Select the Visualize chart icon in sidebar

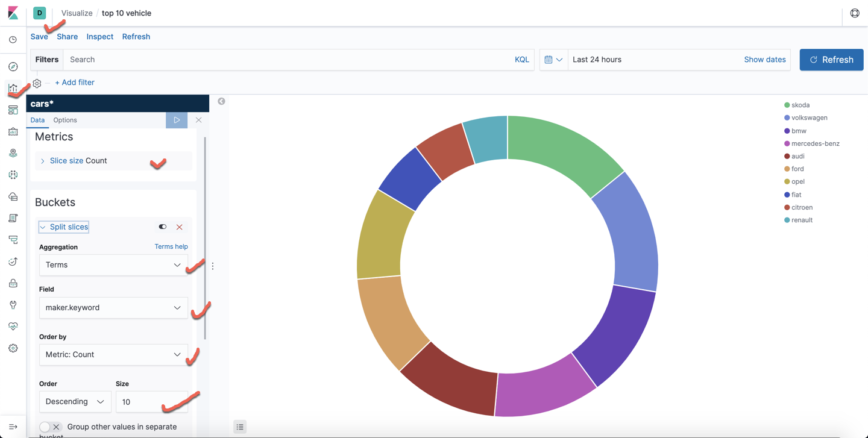tap(13, 88)
